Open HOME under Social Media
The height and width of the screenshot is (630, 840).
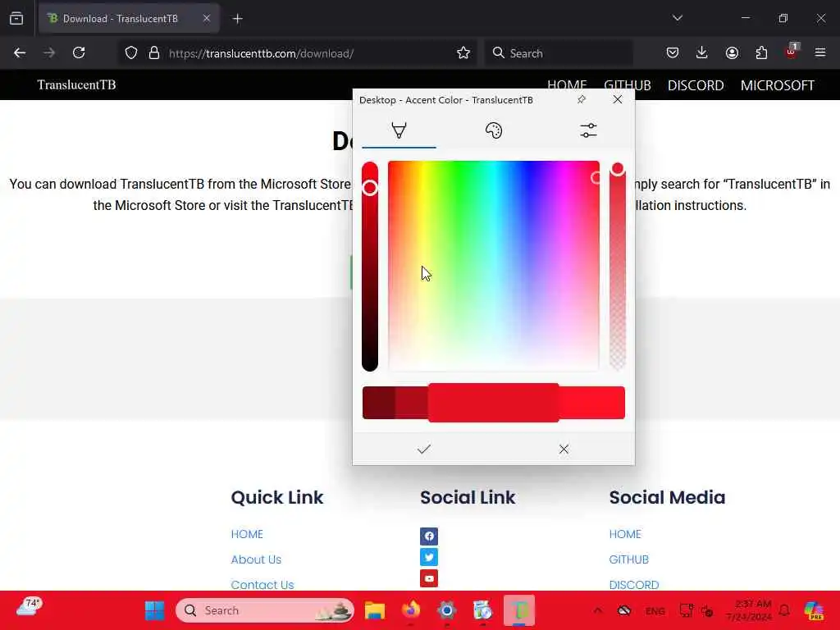[x=625, y=534]
